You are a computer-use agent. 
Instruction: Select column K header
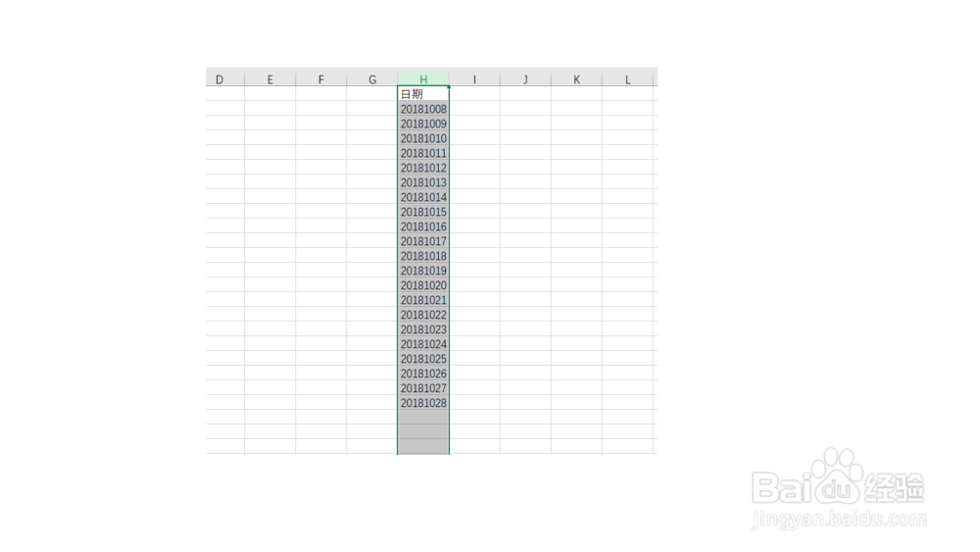[576, 78]
